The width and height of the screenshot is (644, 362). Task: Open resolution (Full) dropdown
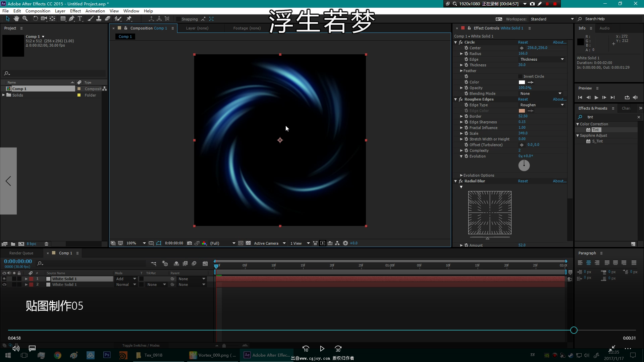222,243
